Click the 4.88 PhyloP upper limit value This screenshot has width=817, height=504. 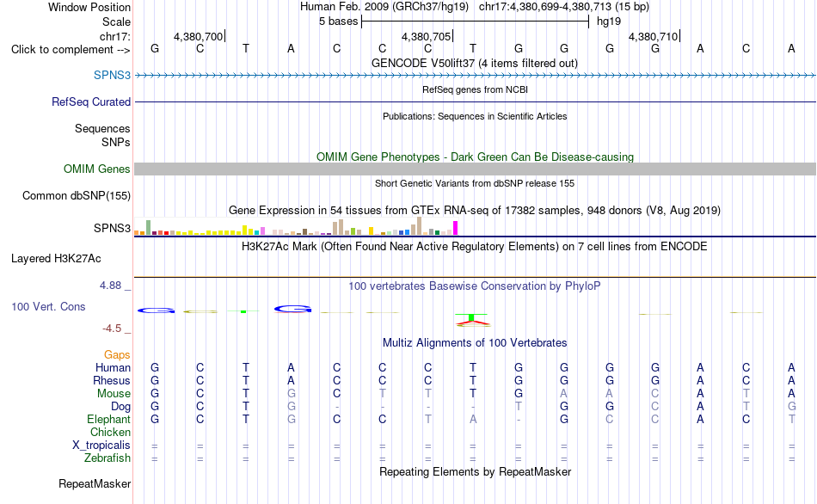coord(110,286)
